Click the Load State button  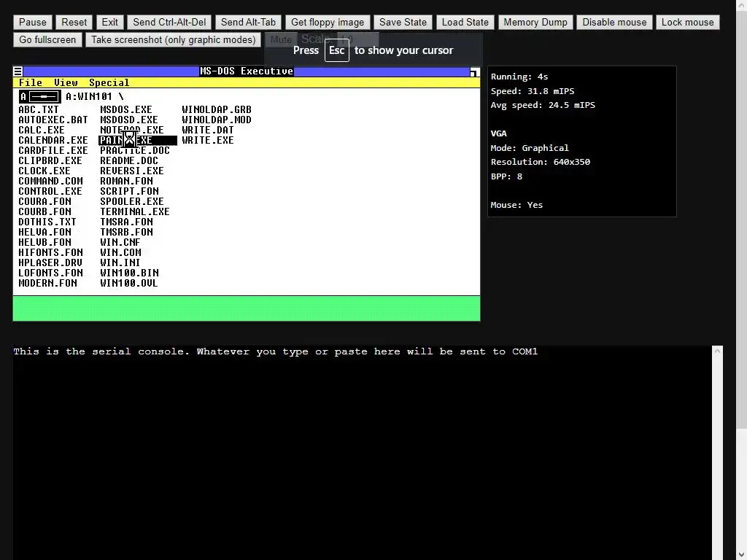click(465, 23)
